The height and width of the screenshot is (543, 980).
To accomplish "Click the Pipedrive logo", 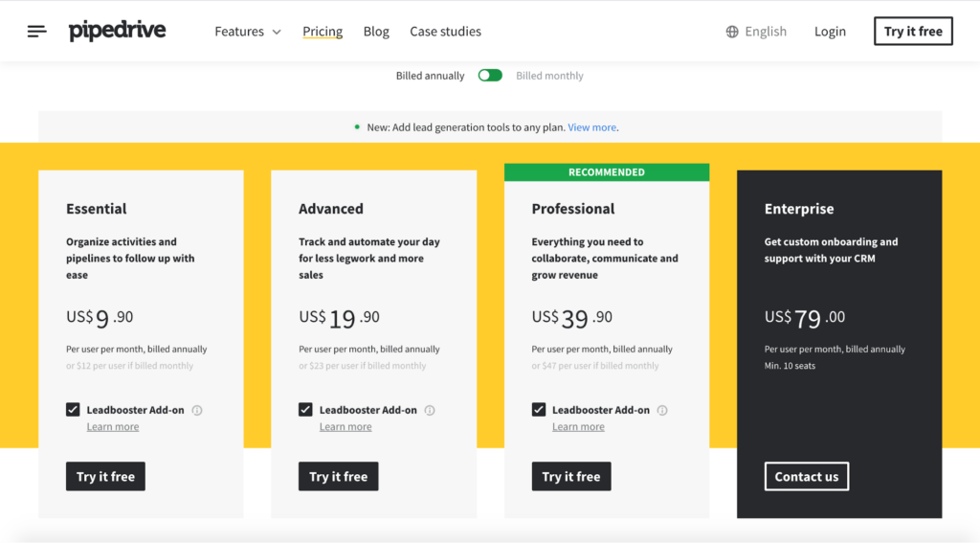I will point(117,31).
